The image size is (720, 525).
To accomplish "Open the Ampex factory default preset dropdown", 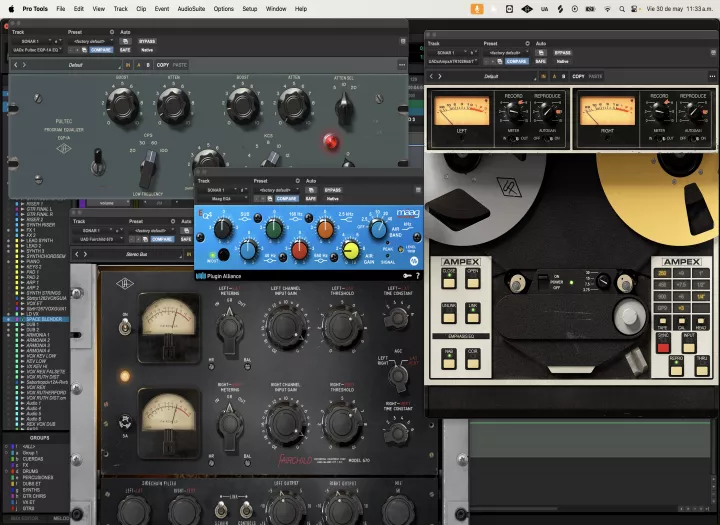I will [x=506, y=53].
